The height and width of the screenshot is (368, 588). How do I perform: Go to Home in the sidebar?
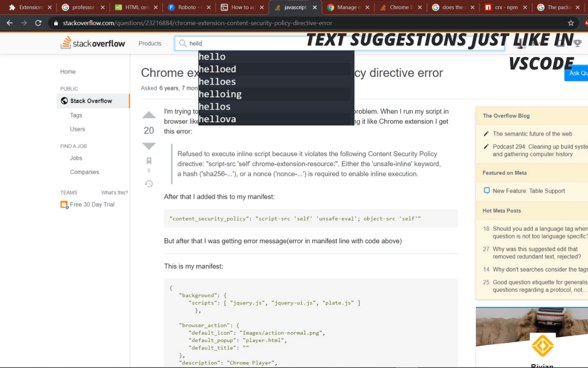(68, 72)
